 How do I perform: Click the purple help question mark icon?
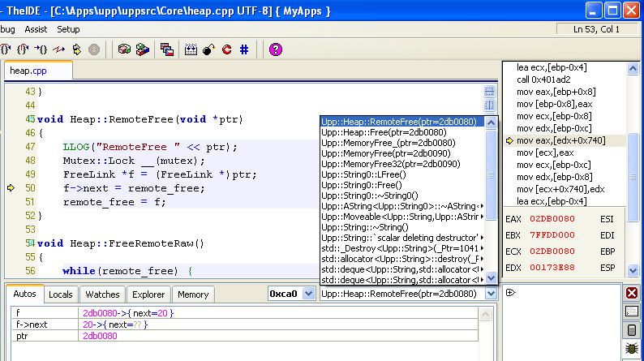(x=275, y=49)
